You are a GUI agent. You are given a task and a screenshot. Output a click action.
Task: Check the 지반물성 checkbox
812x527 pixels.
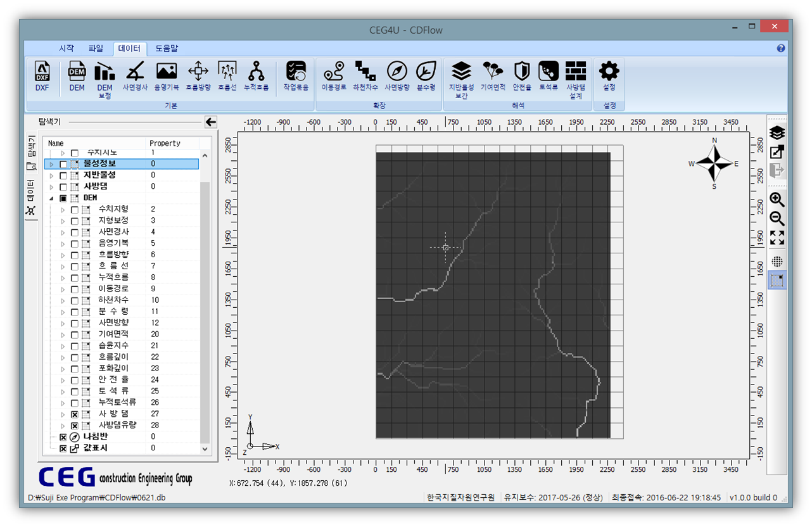pyautogui.click(x=63, y=175)
